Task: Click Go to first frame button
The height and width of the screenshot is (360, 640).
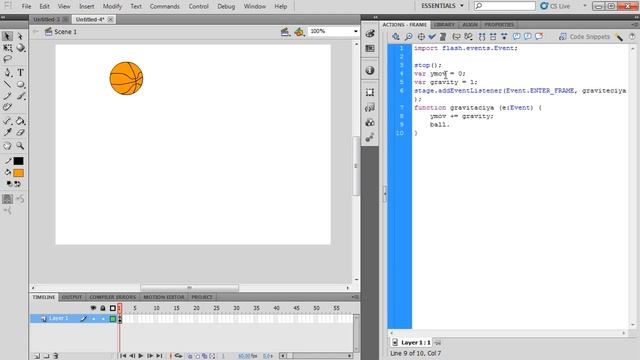Action: [123, 356]
